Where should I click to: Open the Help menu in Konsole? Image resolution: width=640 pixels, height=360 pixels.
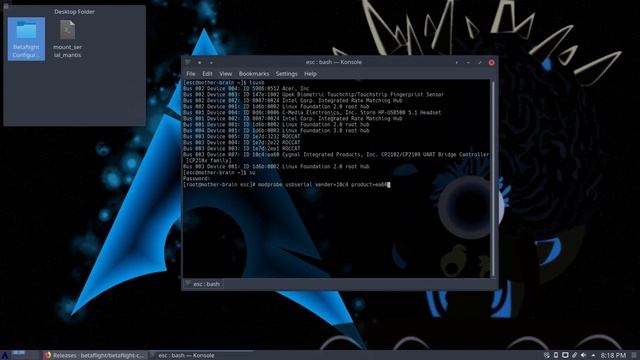tap(310, 74)
